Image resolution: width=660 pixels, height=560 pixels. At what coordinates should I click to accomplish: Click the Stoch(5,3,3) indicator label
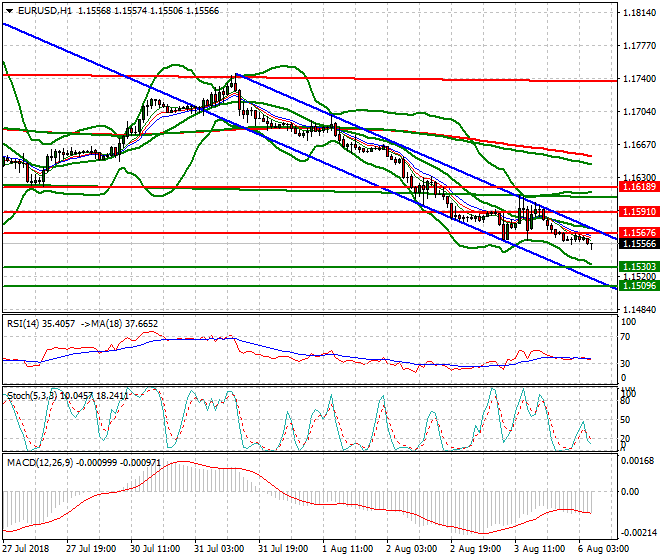click(32, 396)
